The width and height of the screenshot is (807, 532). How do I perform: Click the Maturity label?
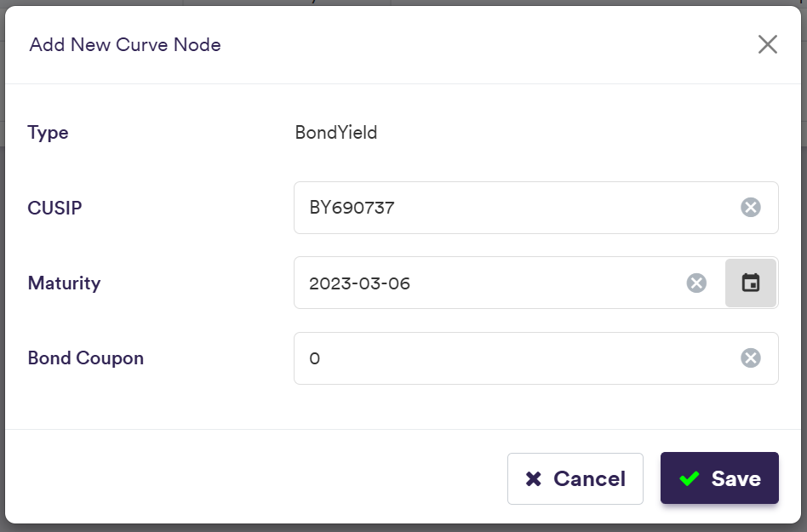[64, 283]
